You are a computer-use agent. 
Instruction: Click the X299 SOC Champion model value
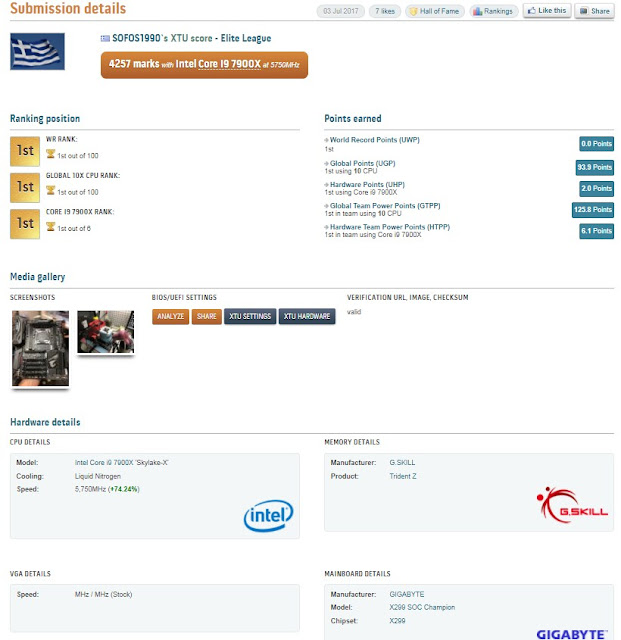(422, 607)
